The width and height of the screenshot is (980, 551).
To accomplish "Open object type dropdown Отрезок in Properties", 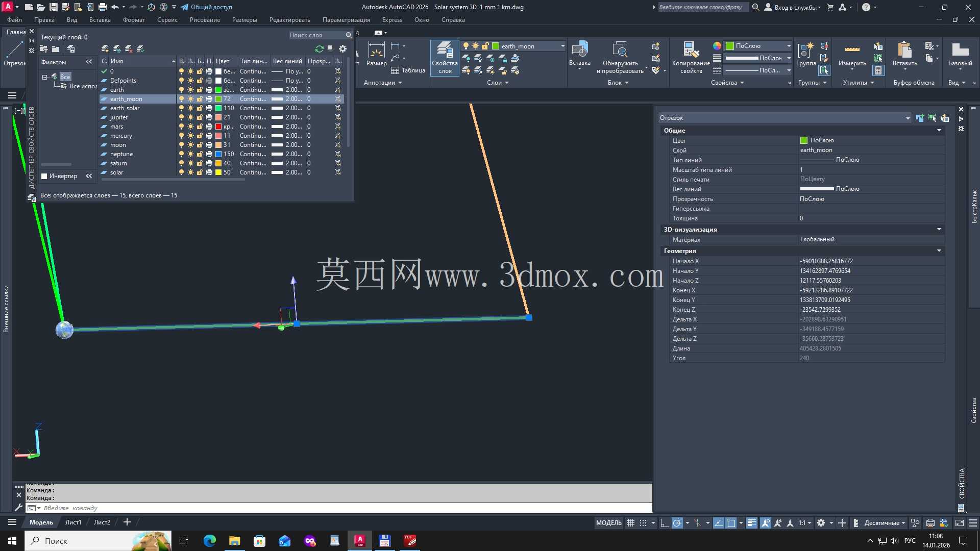I will coord(785,118).
